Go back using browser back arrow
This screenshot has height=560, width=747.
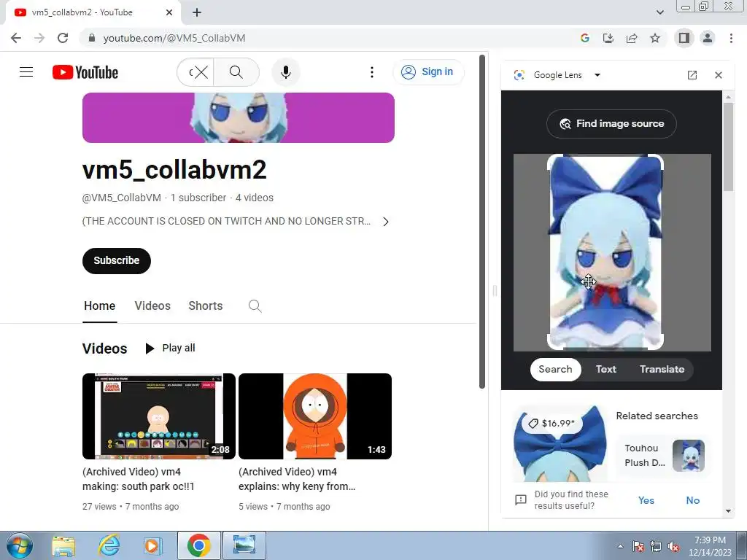tap(16, 38)
